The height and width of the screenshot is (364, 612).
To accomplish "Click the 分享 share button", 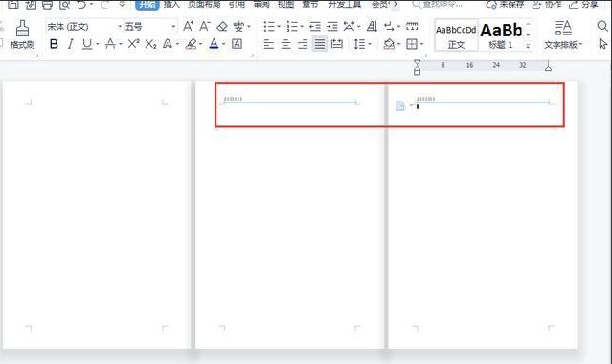I will 584,5.
